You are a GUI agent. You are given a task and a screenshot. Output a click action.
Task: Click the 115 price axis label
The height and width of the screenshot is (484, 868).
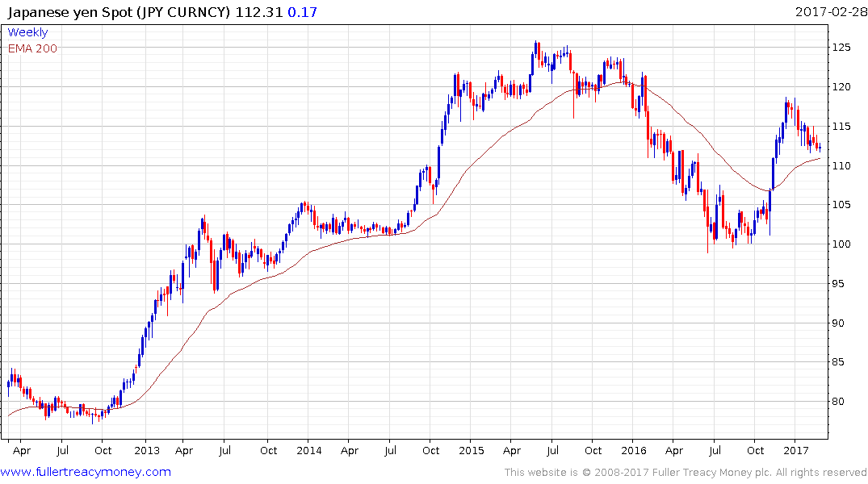coord(841,127)
